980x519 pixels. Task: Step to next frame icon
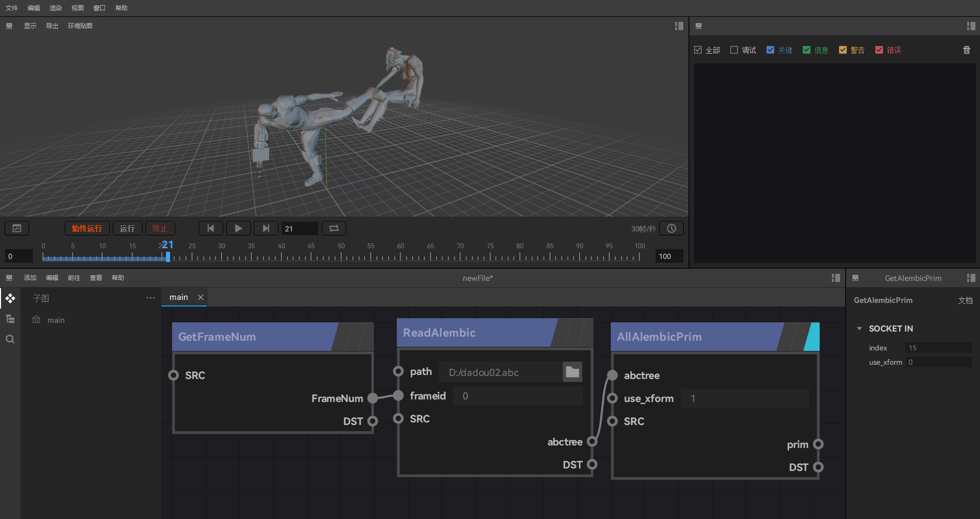point(266,228)
